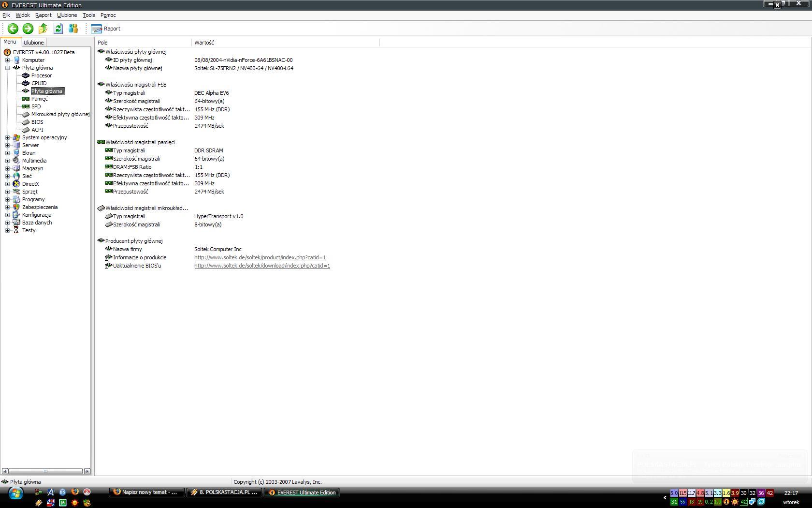
Task: Expand the Komputer tree node
Action: pyautogui.click(x=7, y=60)
